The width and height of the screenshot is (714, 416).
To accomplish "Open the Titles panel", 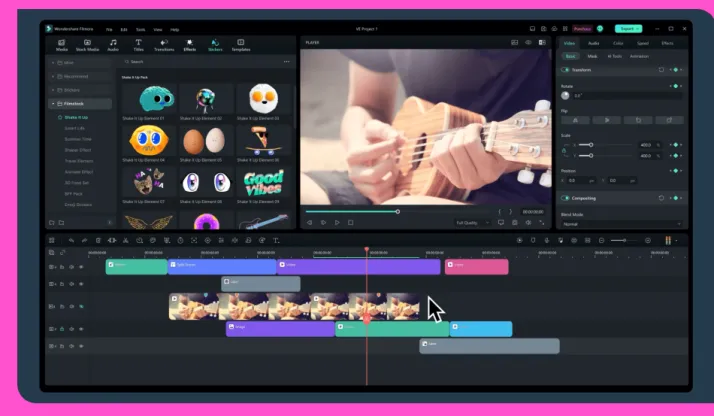I will pyautogui.click(x=138, y=44).
